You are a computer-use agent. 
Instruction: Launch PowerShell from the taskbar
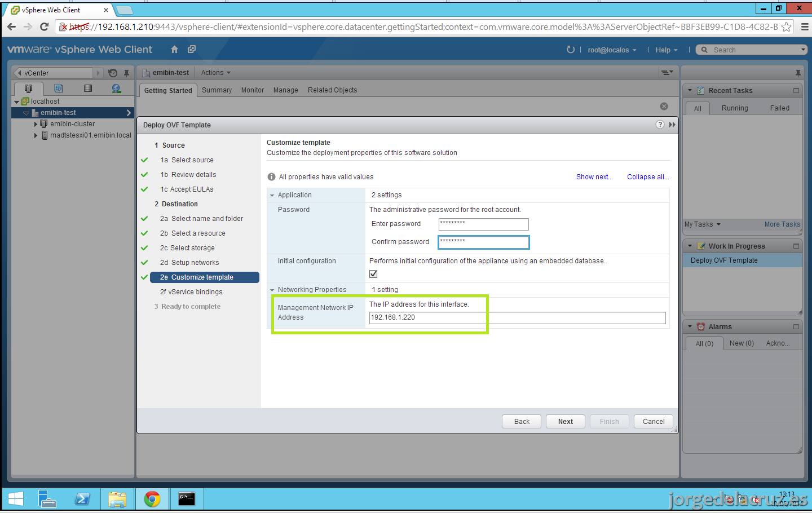tap(82, 499)
